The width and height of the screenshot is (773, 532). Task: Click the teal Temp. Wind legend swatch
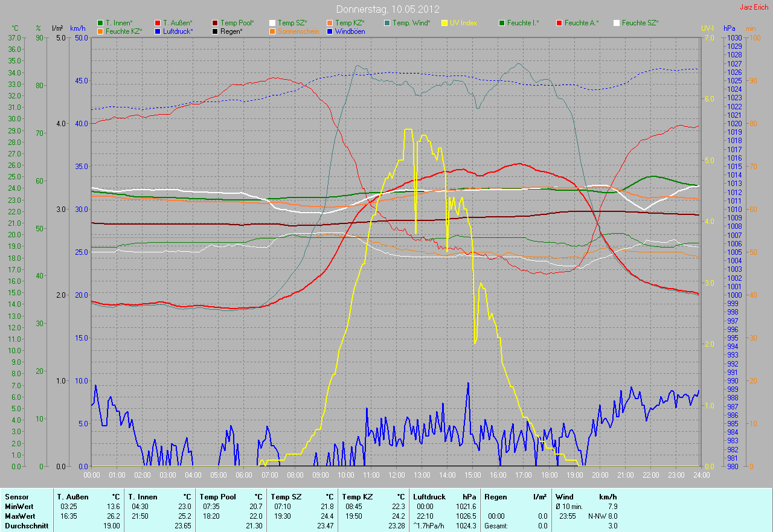pyautogui.click(x=387, y=23)
